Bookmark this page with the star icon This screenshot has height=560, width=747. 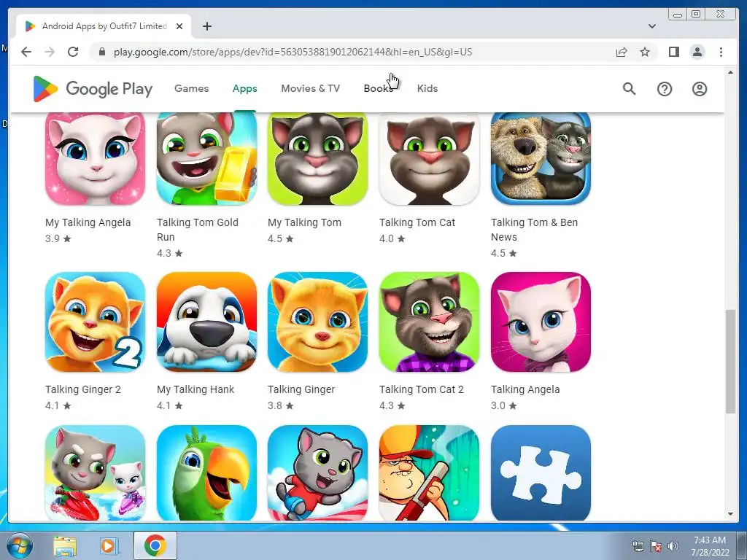pyautogui.click(x=645, y=52)
